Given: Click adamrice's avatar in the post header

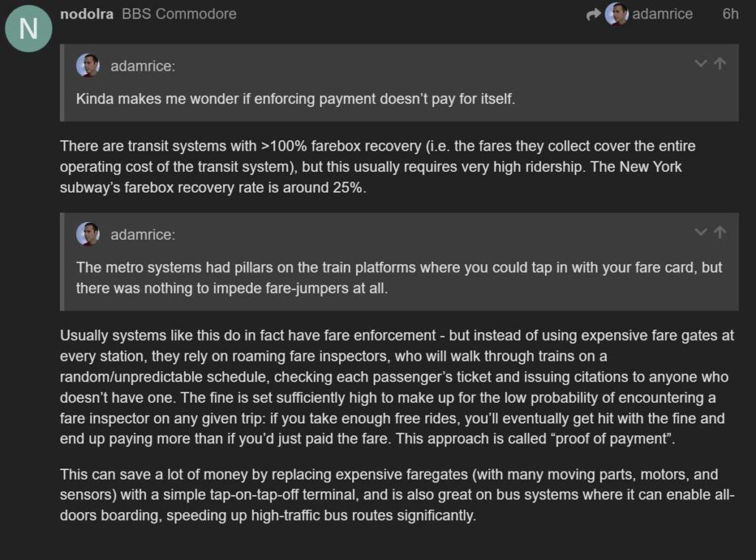Looking at the screenshot, I should pos(616,14).
